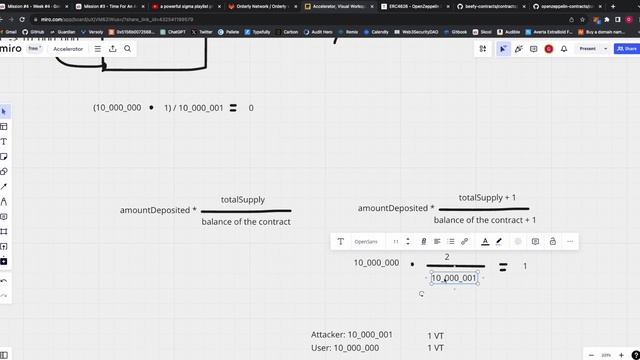The height and width of the screenshot is (360, 640).
Task: Select 'balance of the contract' text on left
Action: (x=246, y=222)
